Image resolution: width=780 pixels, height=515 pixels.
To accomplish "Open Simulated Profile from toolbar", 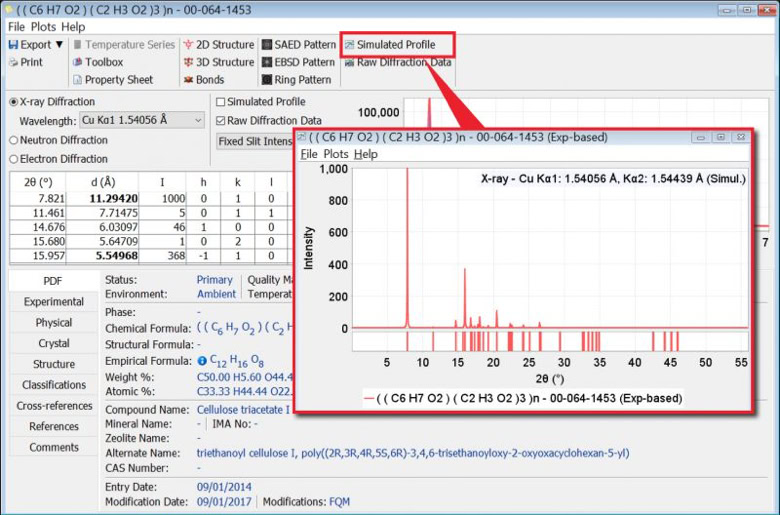I will [x=395, y=45].
